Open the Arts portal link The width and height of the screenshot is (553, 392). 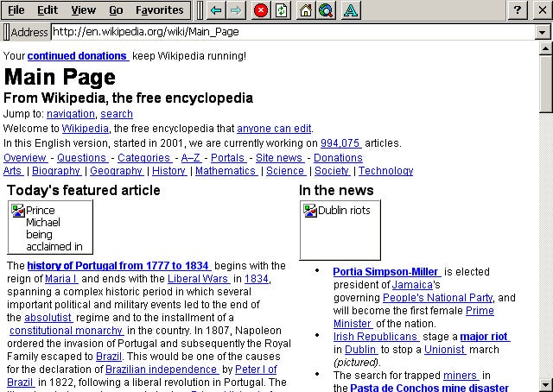pos(14,171)
